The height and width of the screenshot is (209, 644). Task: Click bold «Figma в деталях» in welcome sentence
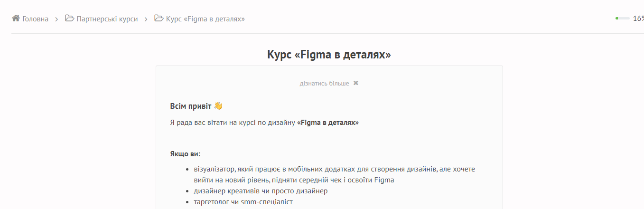[x=328, y=123]
